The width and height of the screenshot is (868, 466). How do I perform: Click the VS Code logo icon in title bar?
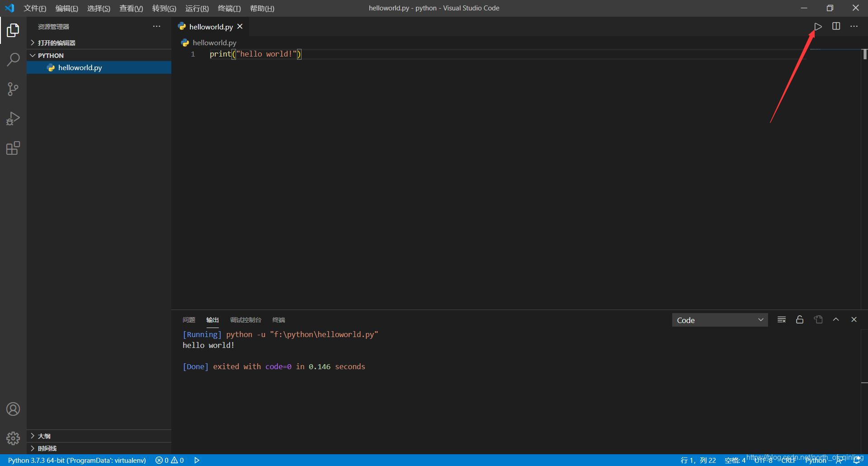point(9,8)
